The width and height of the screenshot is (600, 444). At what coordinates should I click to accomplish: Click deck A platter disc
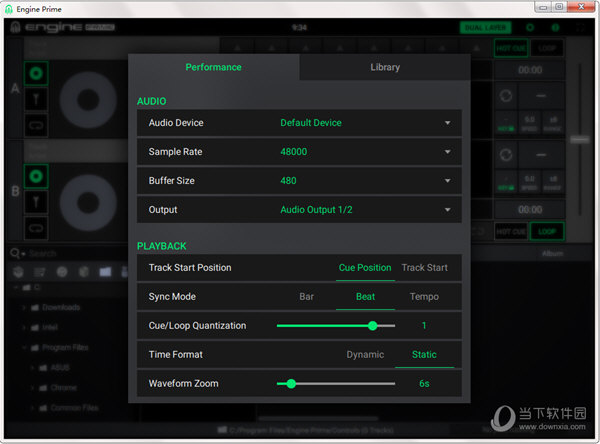click(x=88, y=100)
